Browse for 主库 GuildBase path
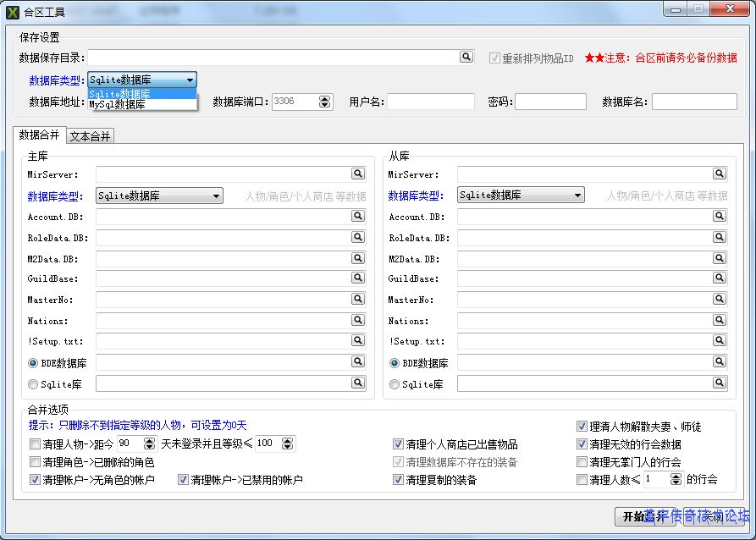This screenshot has height=540, width=756. coord(358,278)
